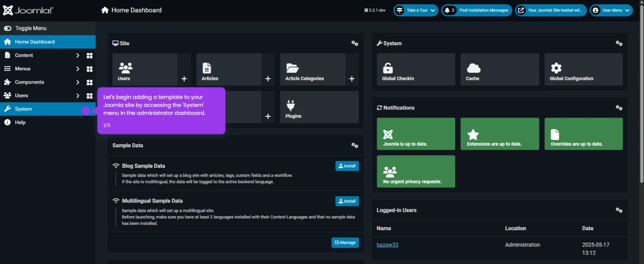Click Manage sample data button
The image size is (644, 264).
[x=345, y=243]
